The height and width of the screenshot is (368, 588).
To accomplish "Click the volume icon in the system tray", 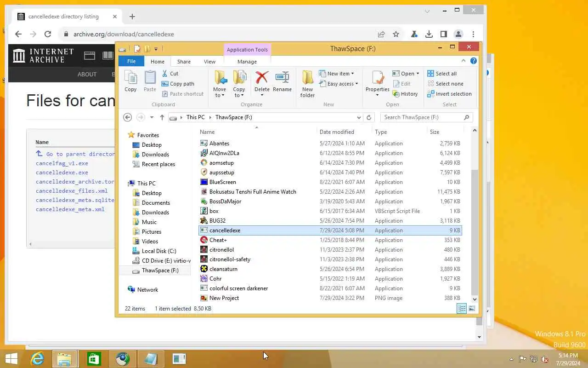I will point(545,359).
